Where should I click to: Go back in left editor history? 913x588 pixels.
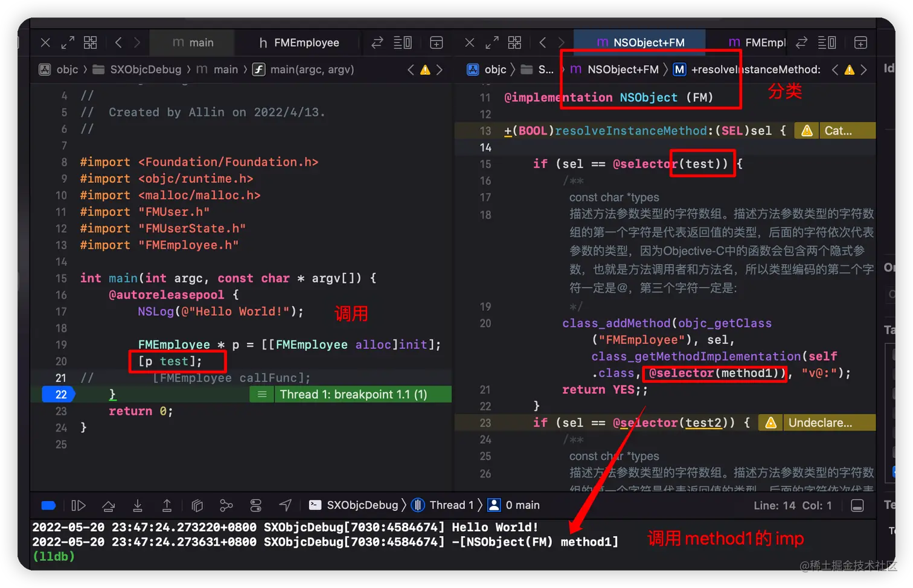[118, 42]
